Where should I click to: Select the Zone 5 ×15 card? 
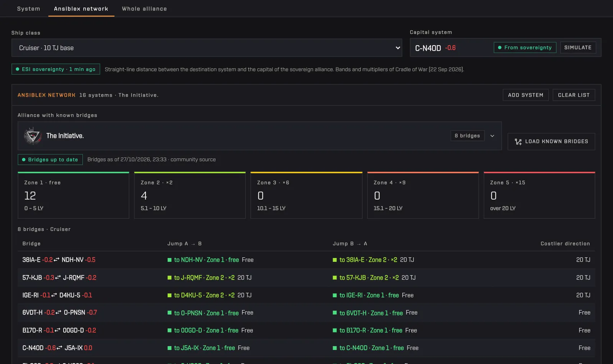(x=539, y=195)
